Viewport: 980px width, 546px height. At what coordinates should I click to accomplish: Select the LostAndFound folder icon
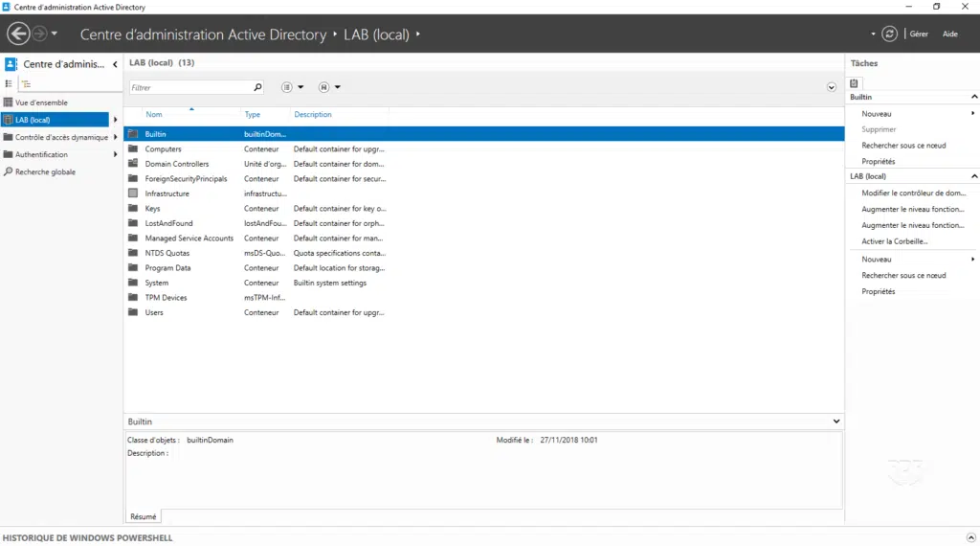[133, 223]
